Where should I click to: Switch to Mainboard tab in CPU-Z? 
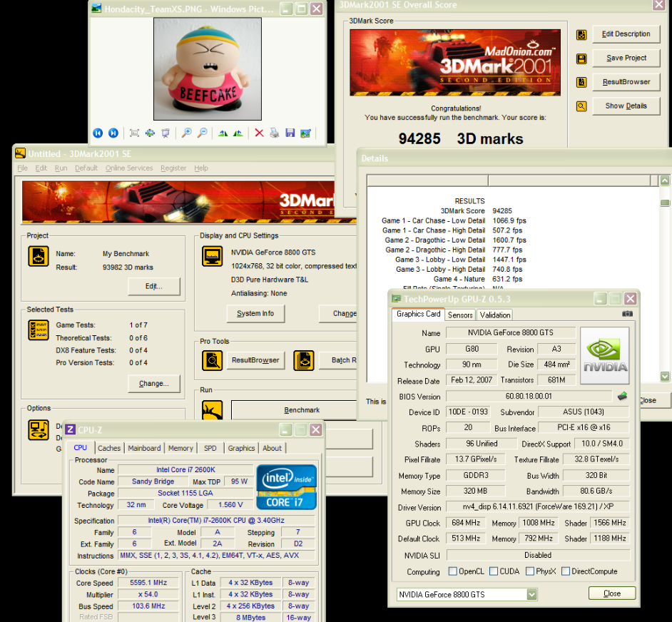pyautogui.click(x=144, y=448)
